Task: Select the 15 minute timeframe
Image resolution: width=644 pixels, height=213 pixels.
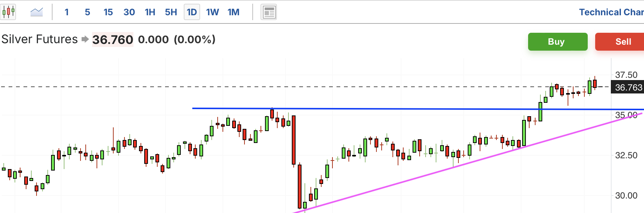Action: pos(108,12)
